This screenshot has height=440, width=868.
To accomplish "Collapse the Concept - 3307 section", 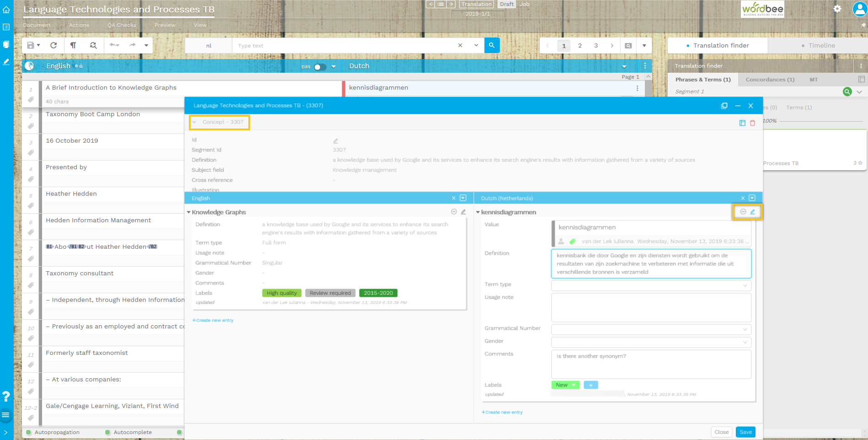I will pyautogui.click(x=194, y=122).
